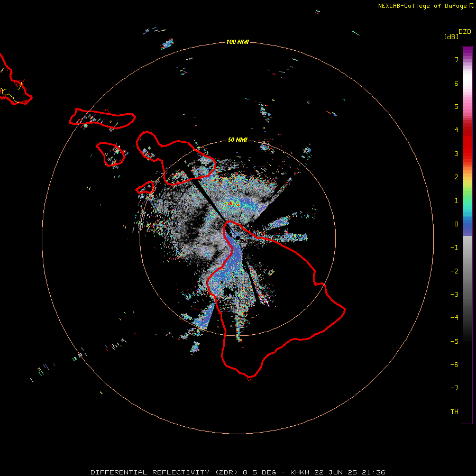The width and height of the screenshot is (476, 476).
Task: Click the 7 value on the scale
Action: [x=456, y=59]
